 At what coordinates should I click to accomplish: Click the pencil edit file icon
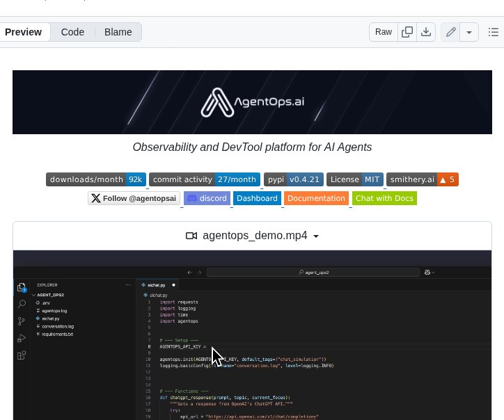point(451,32)
